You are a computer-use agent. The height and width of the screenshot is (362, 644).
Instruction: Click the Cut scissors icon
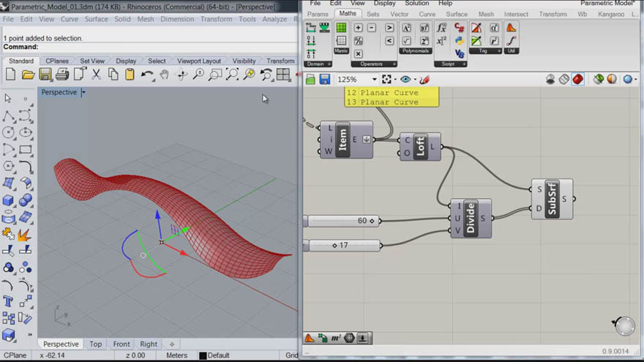[96, 75]
